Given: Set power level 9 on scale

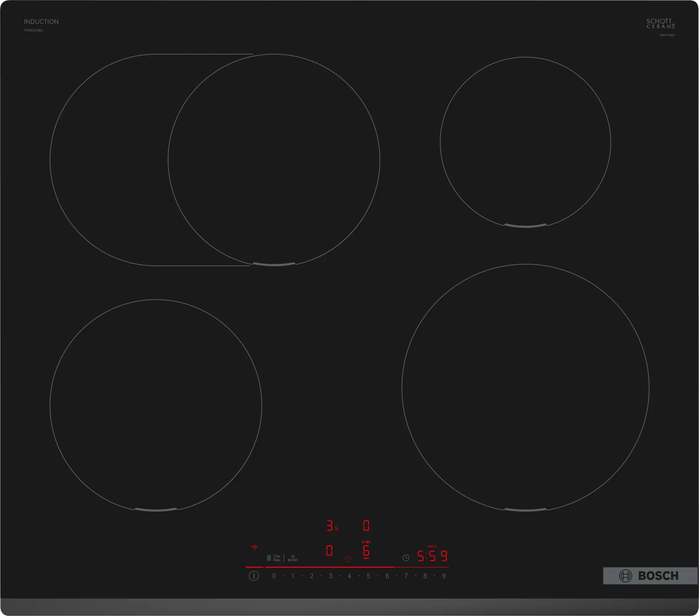Looking at the screenshot, I should (444, 576).
